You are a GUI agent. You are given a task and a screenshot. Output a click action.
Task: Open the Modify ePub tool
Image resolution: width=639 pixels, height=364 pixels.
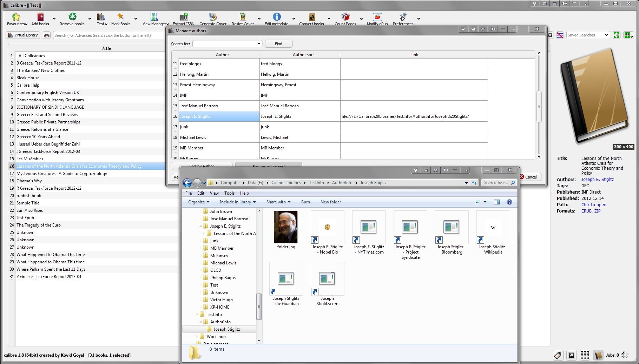click(377, 17)
